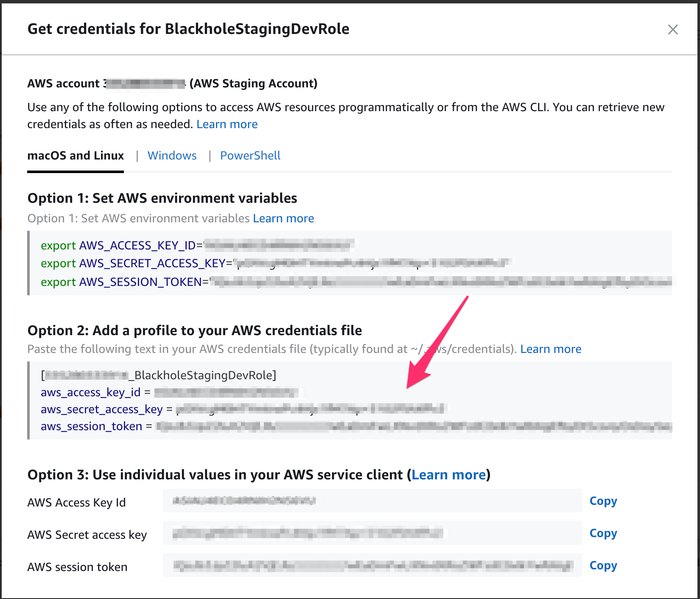Open Learn more link in Option 3 heading
Image resolution: width=700 pixels, height=599 pixels.
pos(448,475)
